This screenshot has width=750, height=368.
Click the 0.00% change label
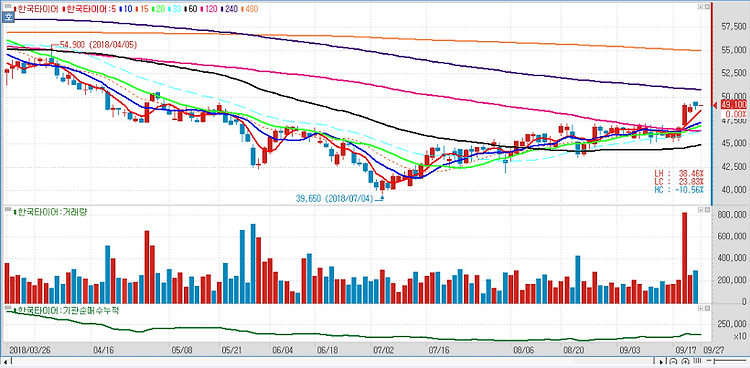pyautogui.click(x=736, y=114)
